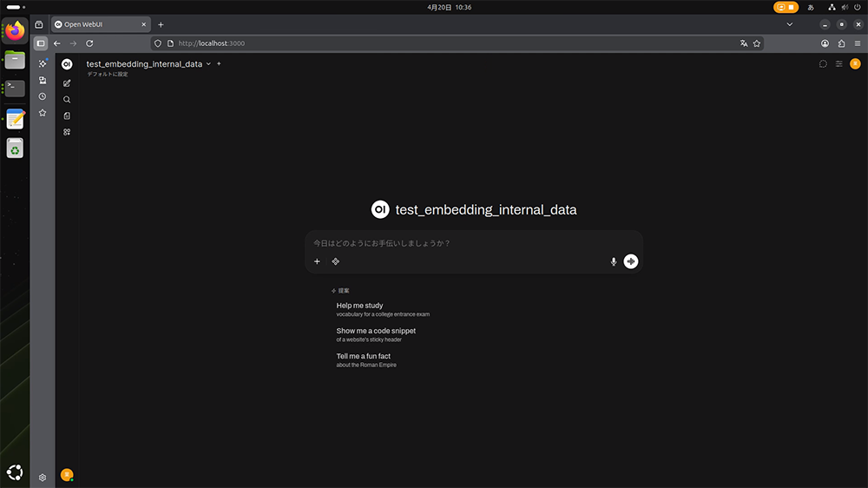Click the microphone voice input icon
This screenshot has width=868, height=488.
pyautogui.click(x=614, y=261)
